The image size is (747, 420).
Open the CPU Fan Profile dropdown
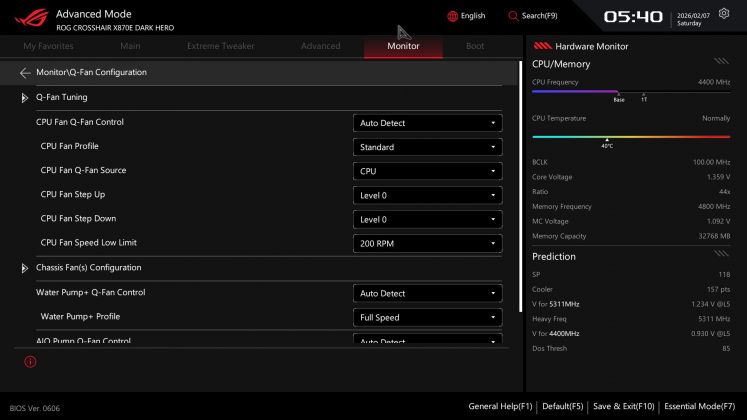point(427,147)
